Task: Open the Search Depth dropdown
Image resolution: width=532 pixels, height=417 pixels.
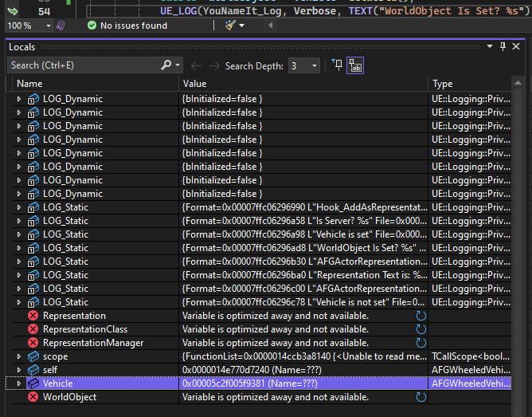Action: (303, 65)
